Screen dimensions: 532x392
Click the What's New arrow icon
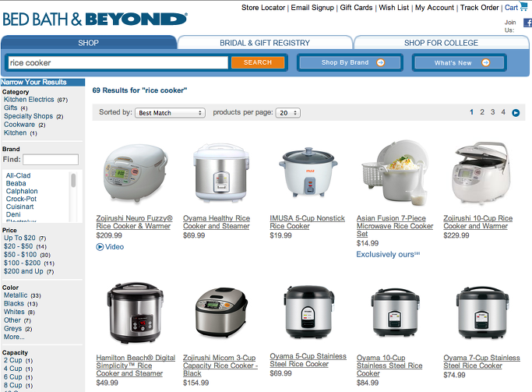[x=486, y=62]
